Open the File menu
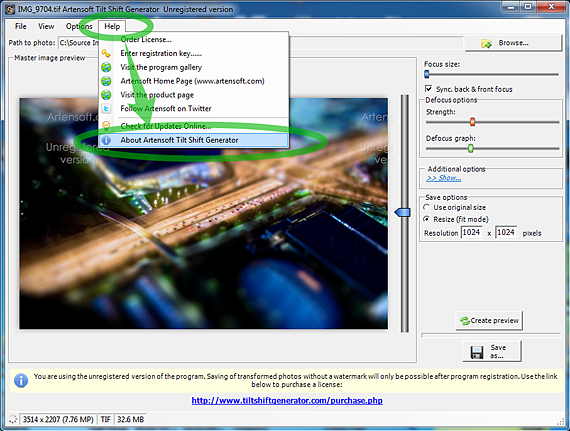 [x=20, y=26]
